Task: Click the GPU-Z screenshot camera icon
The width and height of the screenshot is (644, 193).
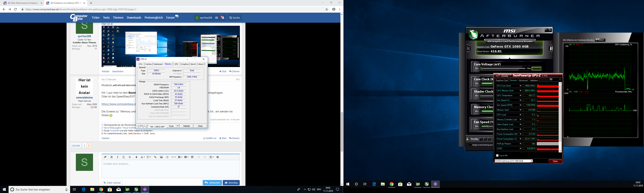Action: [551, 80]
